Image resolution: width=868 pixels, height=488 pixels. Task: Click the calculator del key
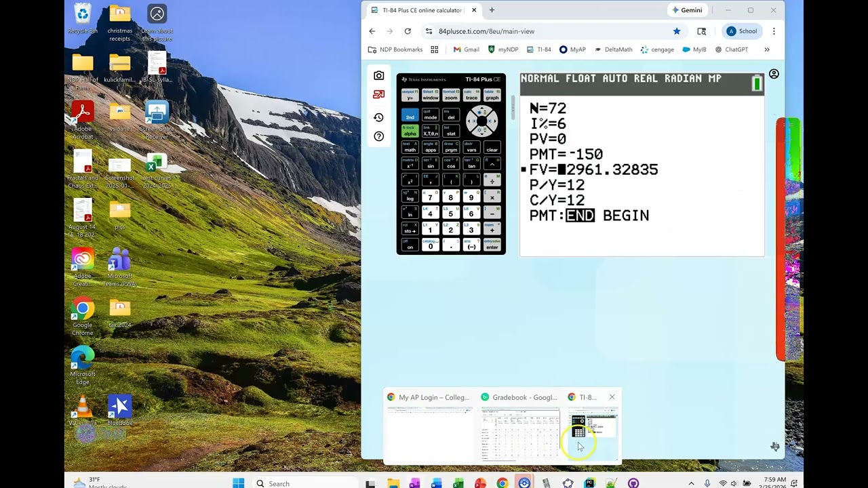[x=451, y=115]
